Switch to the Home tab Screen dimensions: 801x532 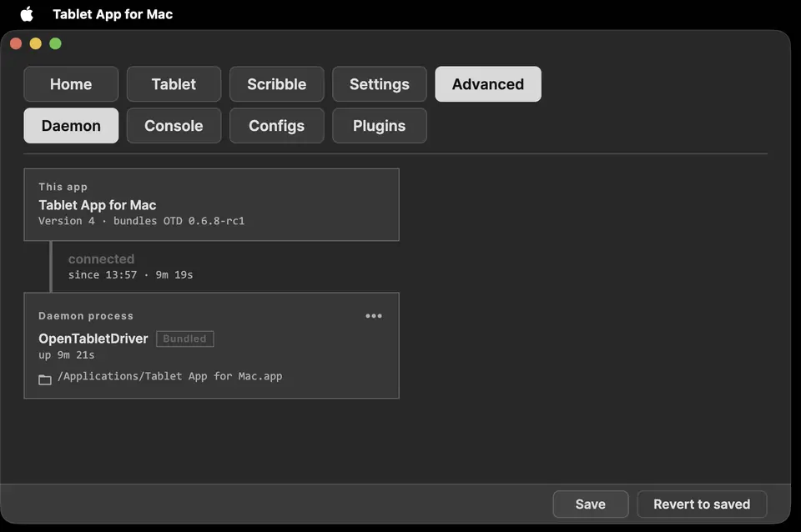(x=71, y=84)
